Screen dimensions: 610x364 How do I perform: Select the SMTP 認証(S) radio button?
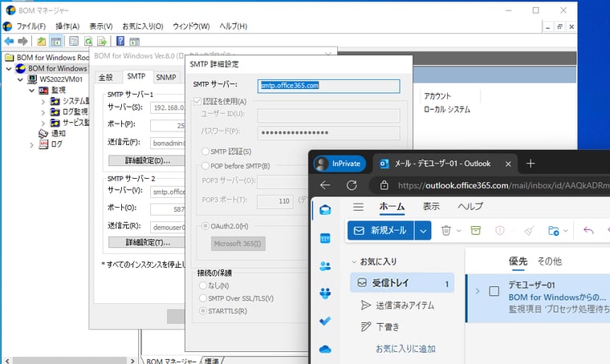coord(205,151)
